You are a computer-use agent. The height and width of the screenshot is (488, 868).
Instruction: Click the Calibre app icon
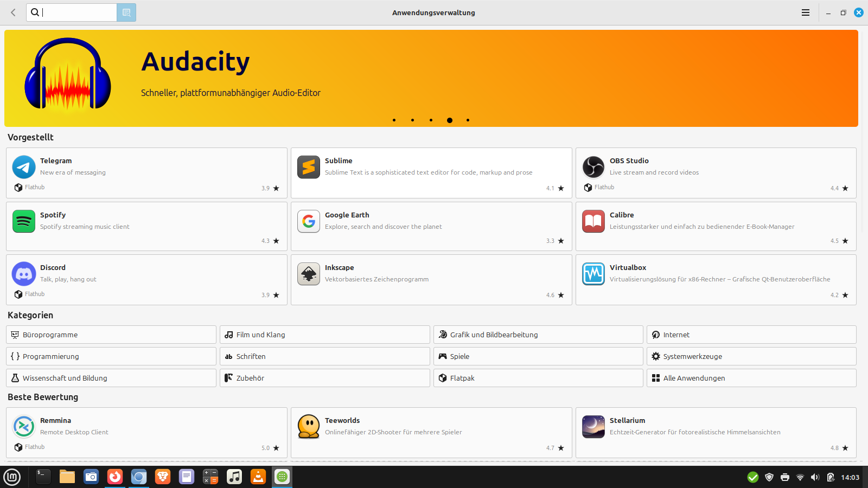[593, 221]
